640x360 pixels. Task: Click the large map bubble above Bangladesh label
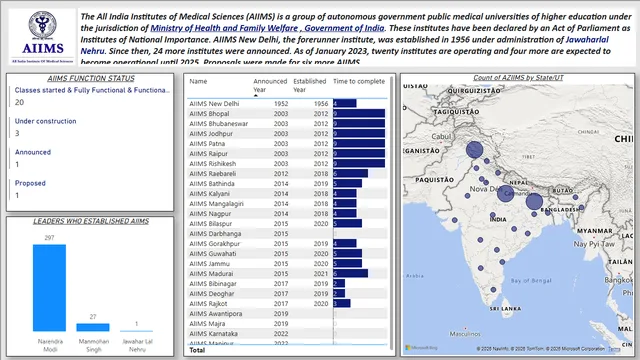[534, 202]
